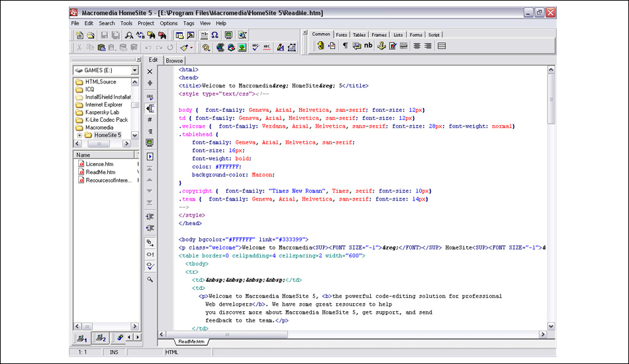The image size is (629, 364).
Task: Click the Mark Spelling Errors ABC underline icon
Action: click(x=267, y=48)
